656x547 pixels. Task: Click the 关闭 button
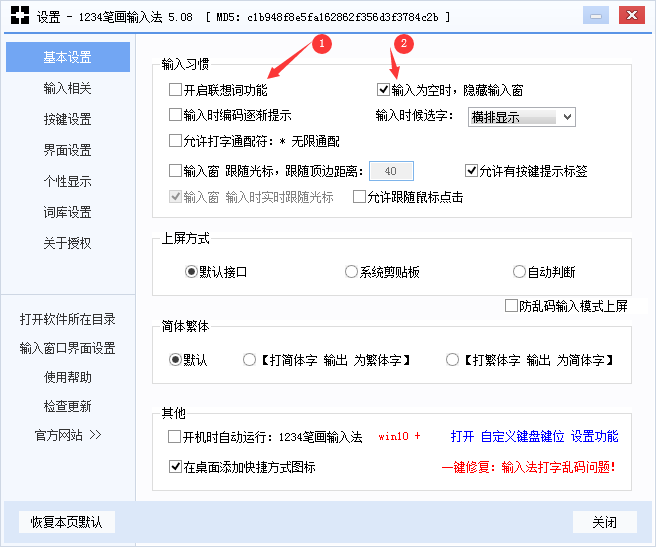605,522
